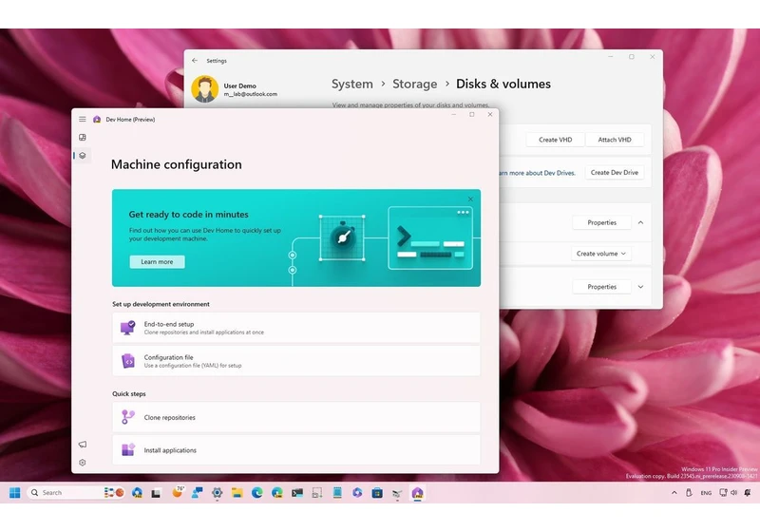The image size is (760, 532).
Task: Click the network tray icon
Action: coord(723,493)
